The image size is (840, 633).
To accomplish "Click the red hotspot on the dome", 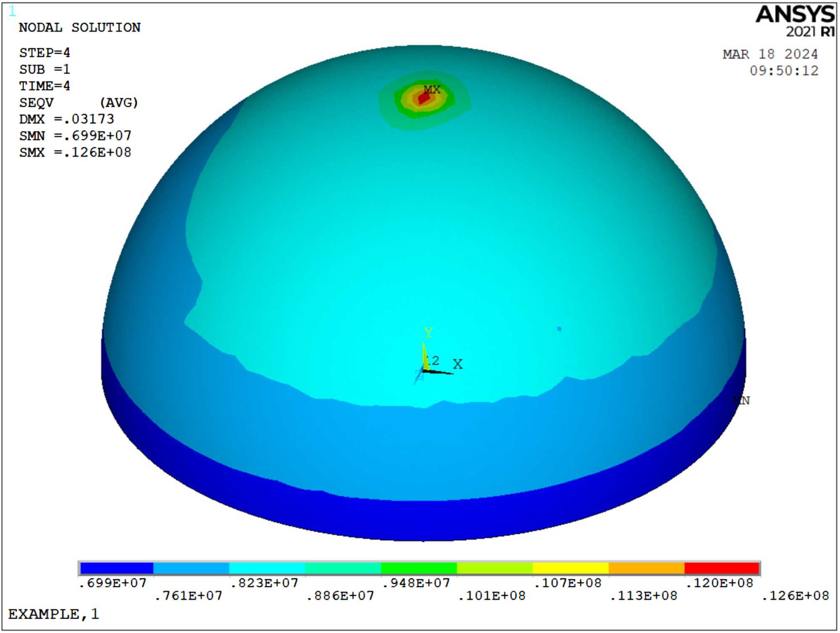I will click(x=424, y=98).
